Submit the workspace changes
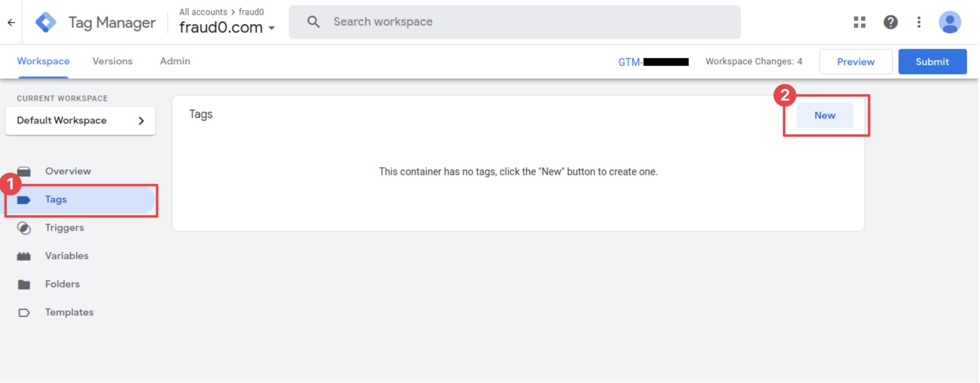Image resolution: width=980 pixels, height=383 pixels. tap(932, 61)
